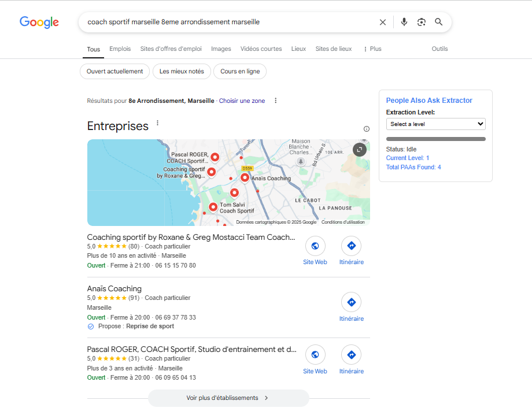532x419 pixels.
Task: Open the Pascal ROGER COACH Sportif listing
Action: (192, 350)
